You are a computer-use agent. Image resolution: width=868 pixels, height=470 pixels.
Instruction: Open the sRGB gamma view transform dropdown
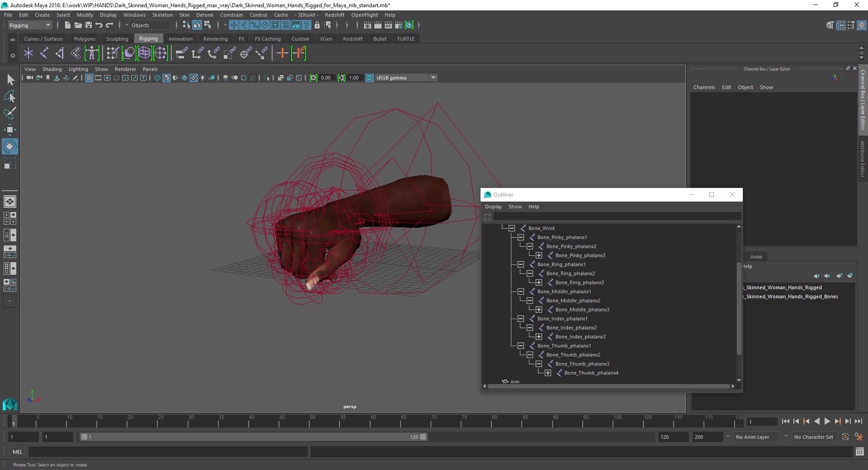pos(406,78)
